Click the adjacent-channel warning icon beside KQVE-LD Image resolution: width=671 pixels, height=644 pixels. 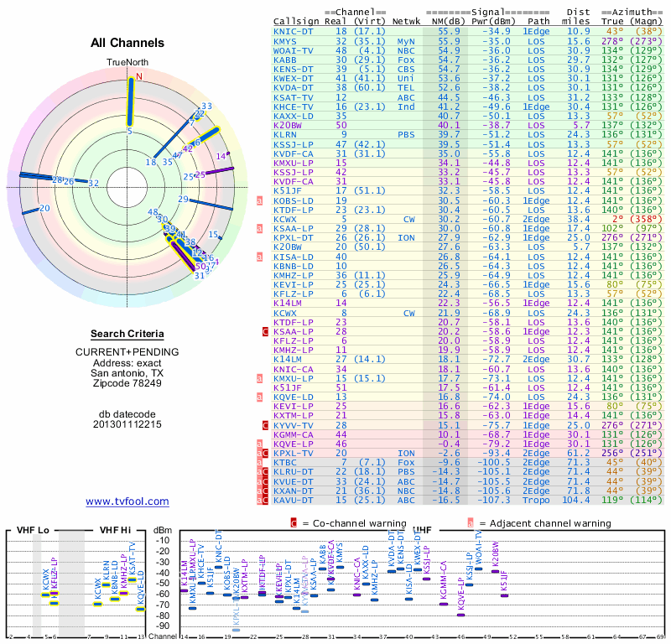260,397
